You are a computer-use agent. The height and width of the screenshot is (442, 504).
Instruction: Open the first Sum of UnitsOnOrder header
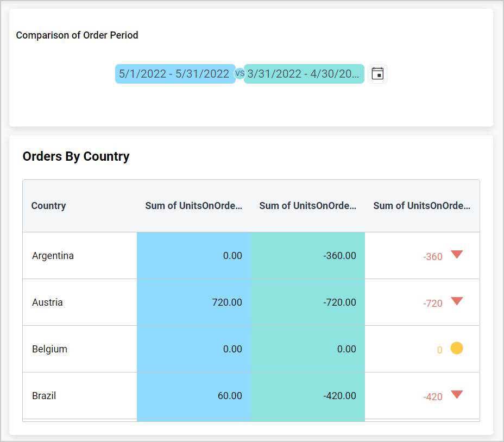tap(194, 206)
